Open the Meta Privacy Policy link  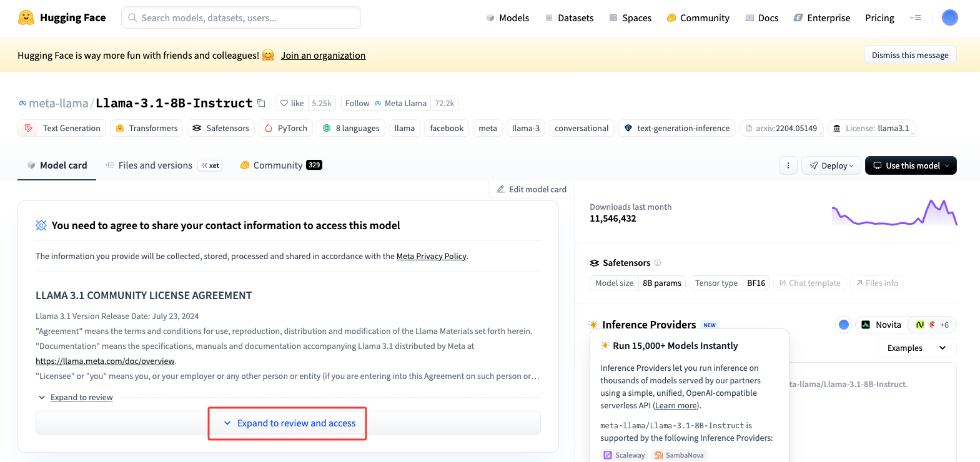(432, 256)
